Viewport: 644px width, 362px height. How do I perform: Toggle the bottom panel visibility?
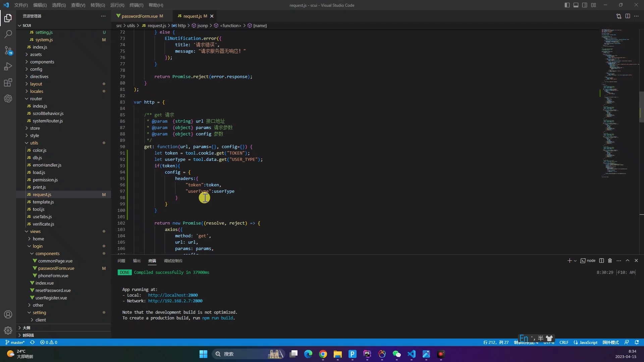576,5
